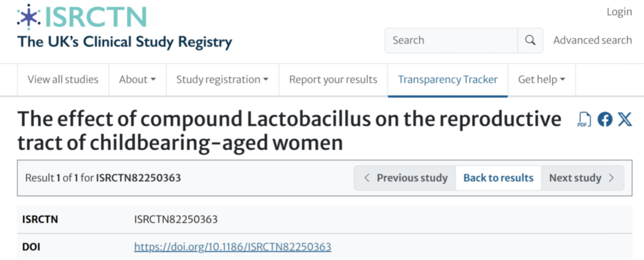Click the Previous study left chevron
This screenshot has width=644, height=260.
pos(367,178)
